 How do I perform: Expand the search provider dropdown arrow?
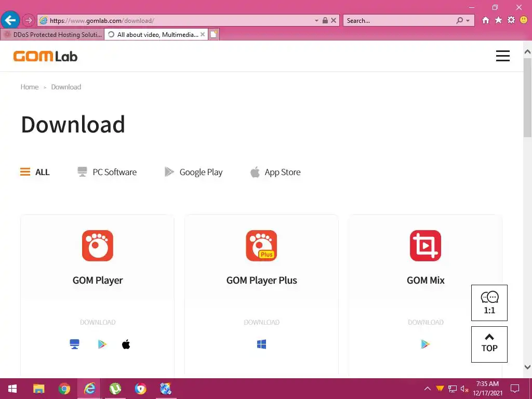pos(468,21)
